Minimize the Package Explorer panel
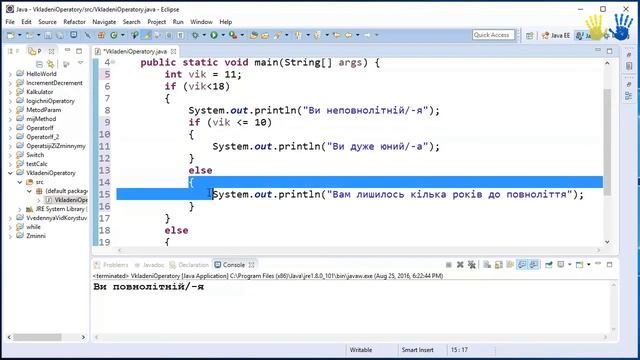 point(67,51)
